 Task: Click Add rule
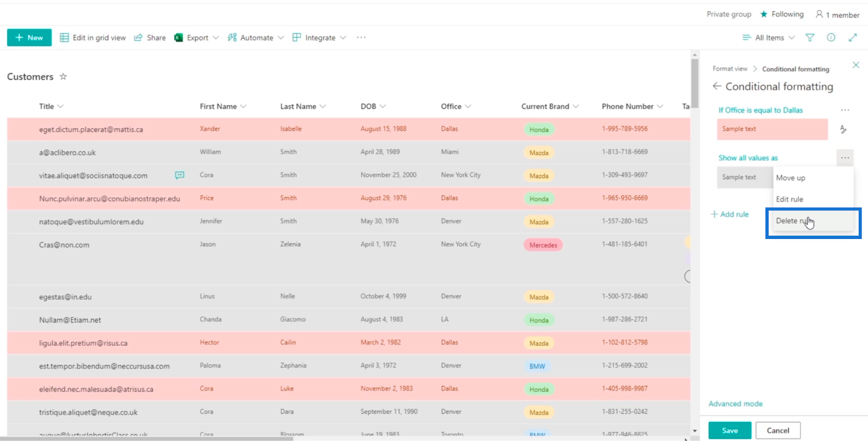click(x=730, y=215)
